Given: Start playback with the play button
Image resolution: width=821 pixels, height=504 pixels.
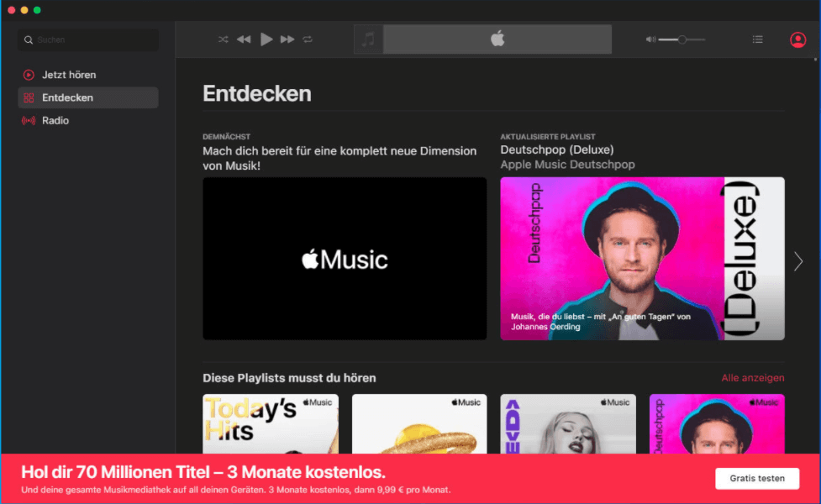Looking at the screenshot, I should [266, 39].
